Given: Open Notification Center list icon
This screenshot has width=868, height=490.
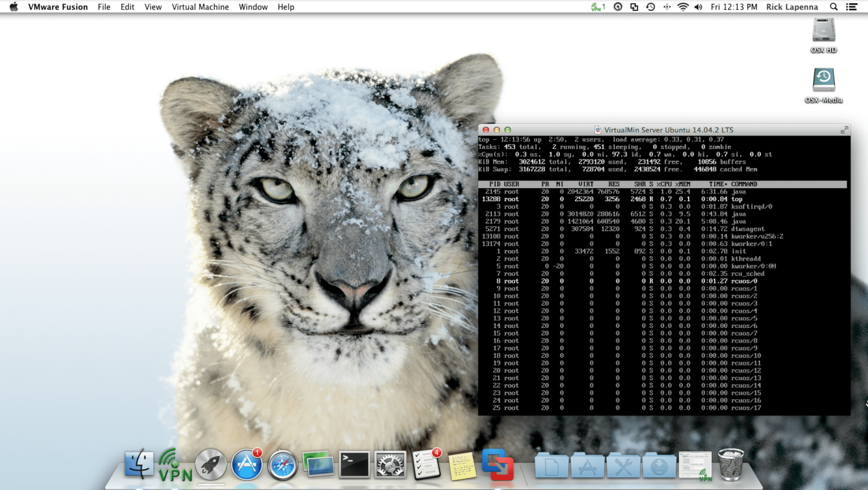Looking at the screenshot, I should (x=851, y=7).
